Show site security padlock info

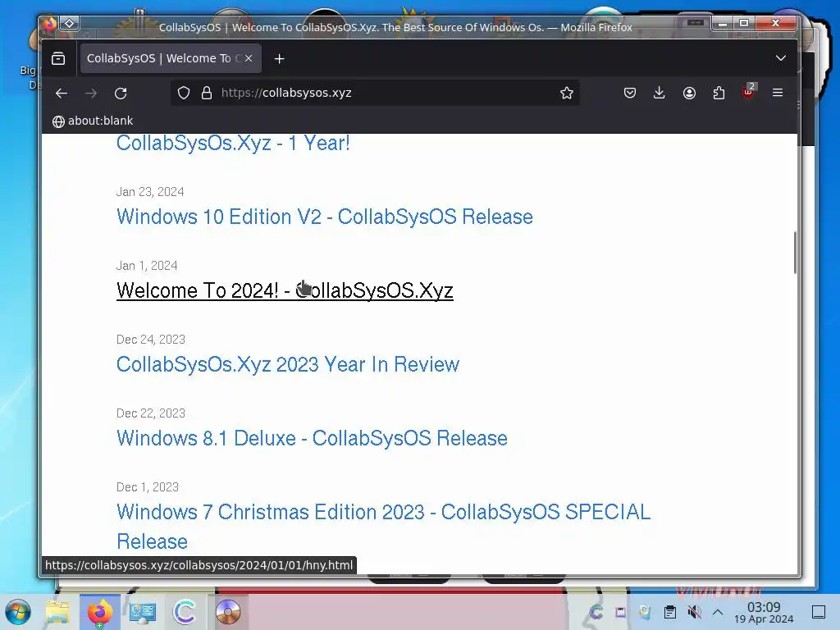coord(206,94)
